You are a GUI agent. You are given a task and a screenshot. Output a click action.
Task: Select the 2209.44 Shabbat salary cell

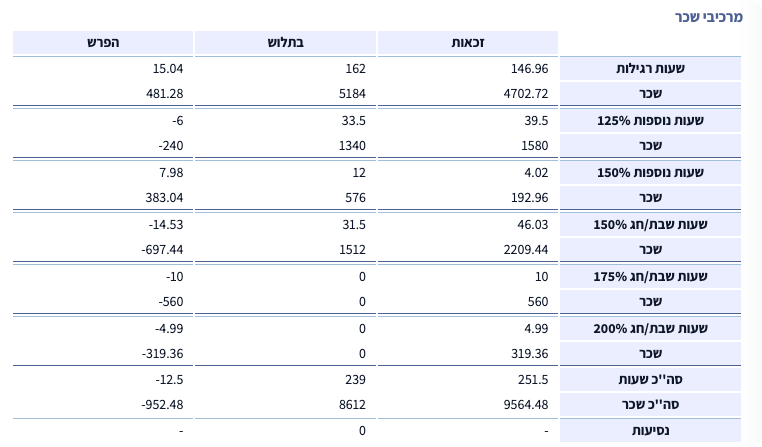(x=526, y=249)
